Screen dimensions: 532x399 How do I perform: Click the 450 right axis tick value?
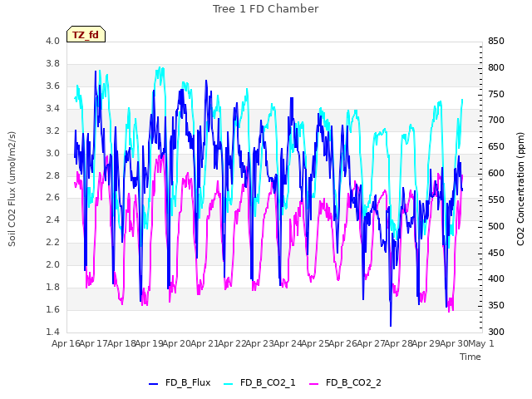(496, 253)
